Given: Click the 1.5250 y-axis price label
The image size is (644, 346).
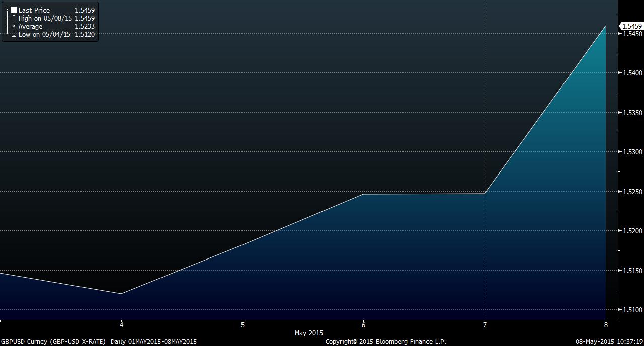Looking at the screenshot, I should click(x=631, y=192).
